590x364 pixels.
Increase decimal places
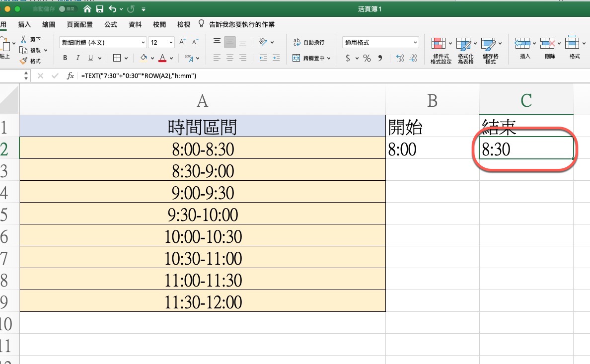pyautogui.click(x=400, y=58)
